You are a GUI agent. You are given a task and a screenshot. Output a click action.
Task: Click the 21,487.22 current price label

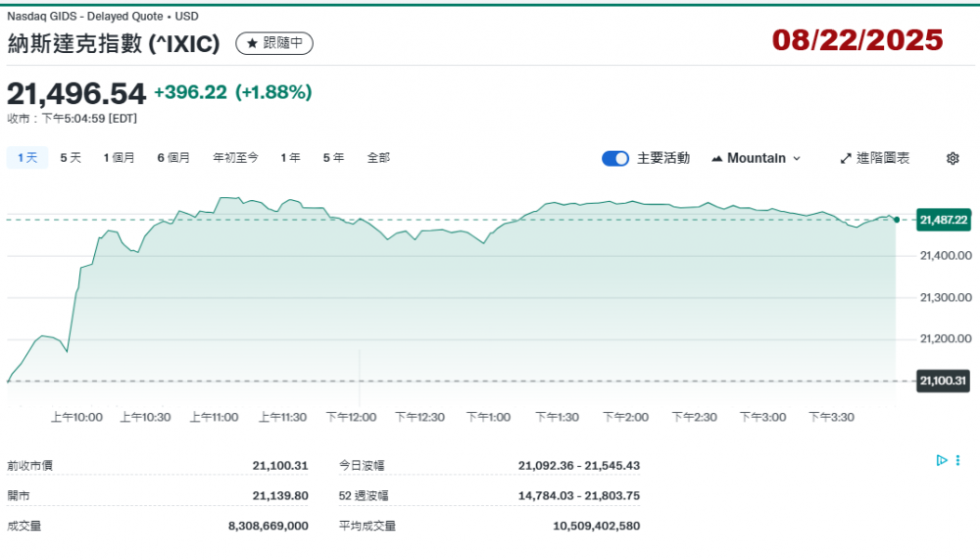click(944, 221)
